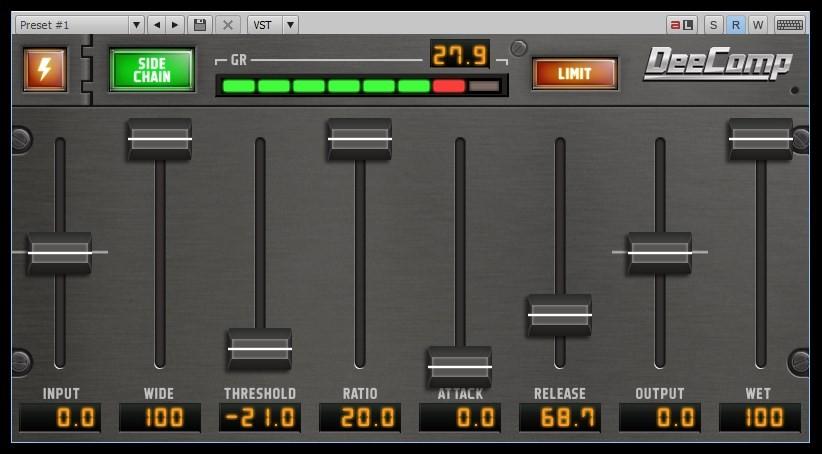822x454 pixels.
Task: Go to the previous preset arrow
Action: coord(156,25)
